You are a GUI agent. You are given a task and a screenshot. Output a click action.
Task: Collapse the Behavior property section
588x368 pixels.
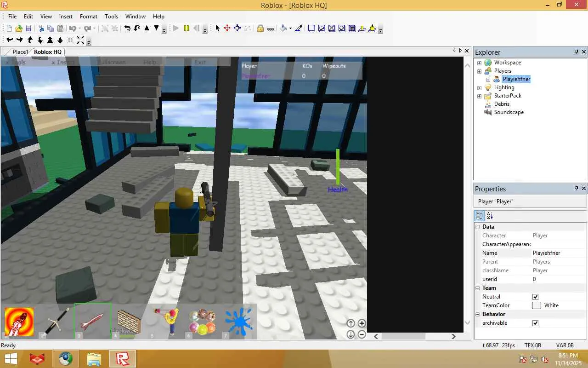478,314
